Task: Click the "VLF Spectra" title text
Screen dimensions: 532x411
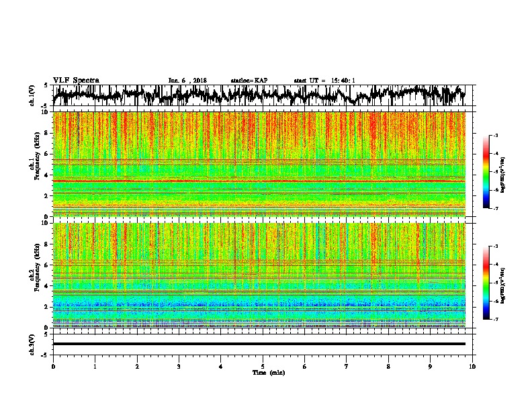Action: (76, 81)
